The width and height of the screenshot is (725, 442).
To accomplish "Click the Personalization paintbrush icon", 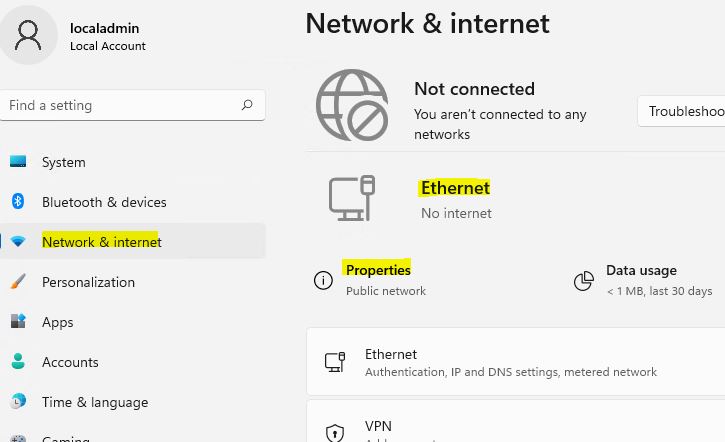I will [x=18, y=282].
